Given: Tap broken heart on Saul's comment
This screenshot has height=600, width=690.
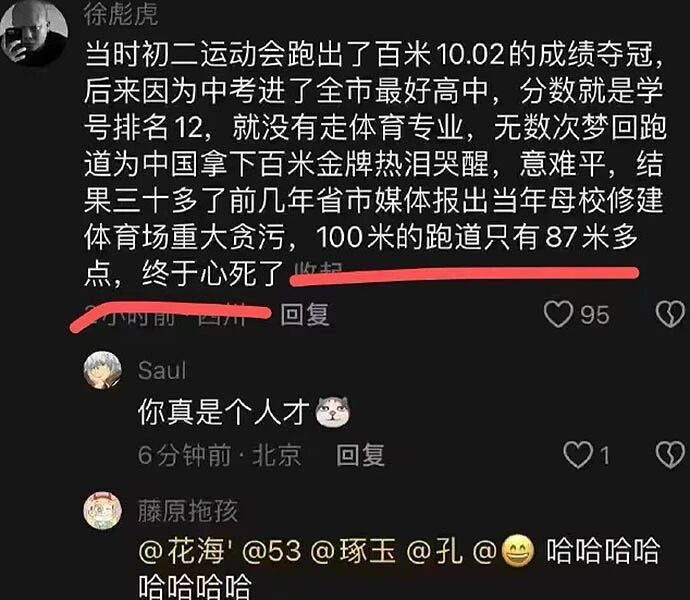Looking at the screenshot, I should (x=670, y=455).
